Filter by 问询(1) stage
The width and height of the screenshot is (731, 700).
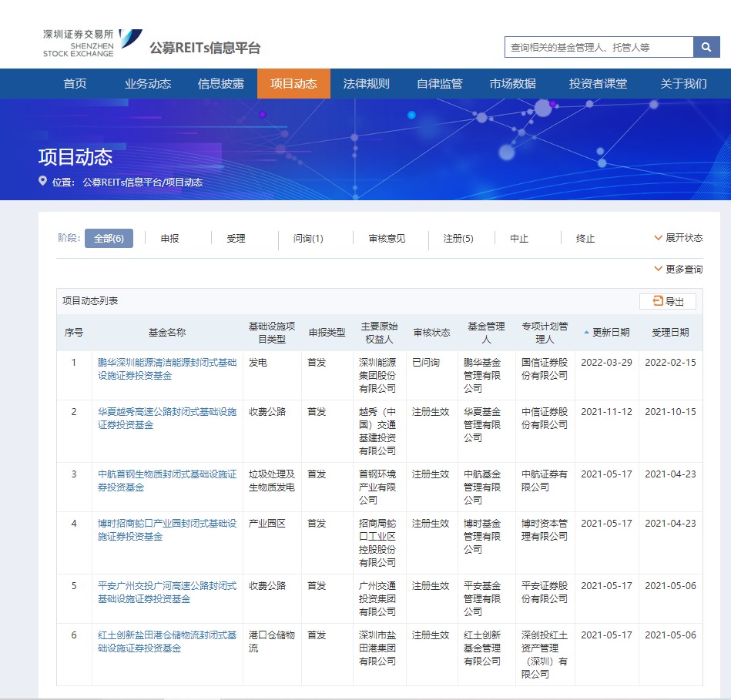pyautogui.click(x=308, y=239)
